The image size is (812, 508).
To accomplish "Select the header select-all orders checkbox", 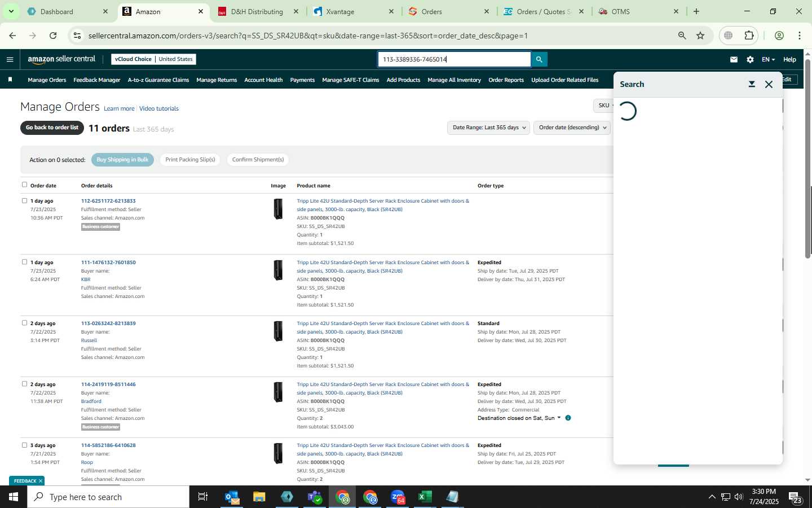I will 24,185.
